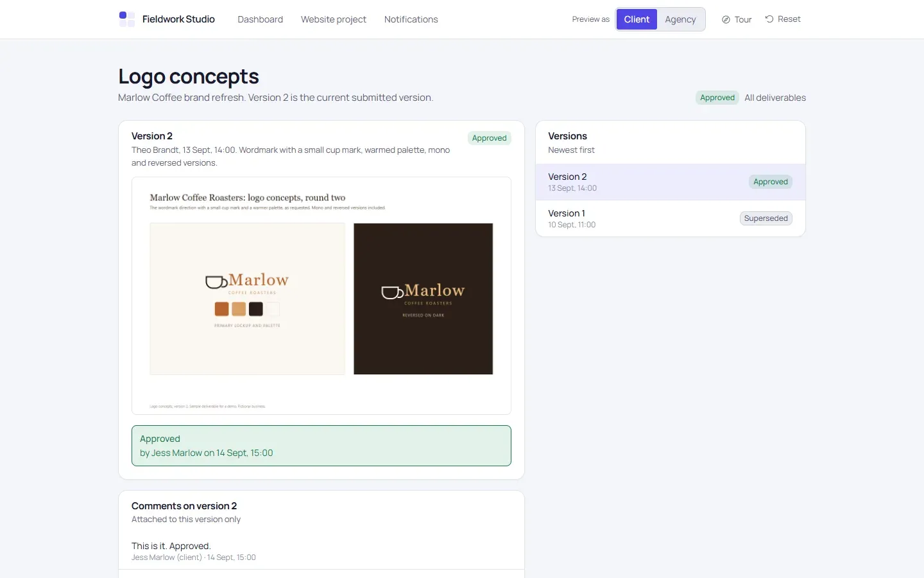
Task: Open All deliverables link
Action: [x=774, y=98]
